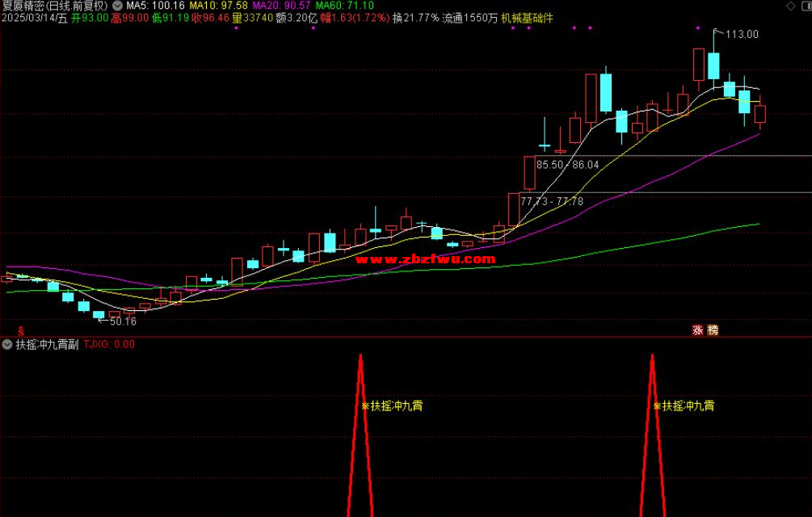
Task: Click the float shares 流通1550万
Action: [470, 18]
